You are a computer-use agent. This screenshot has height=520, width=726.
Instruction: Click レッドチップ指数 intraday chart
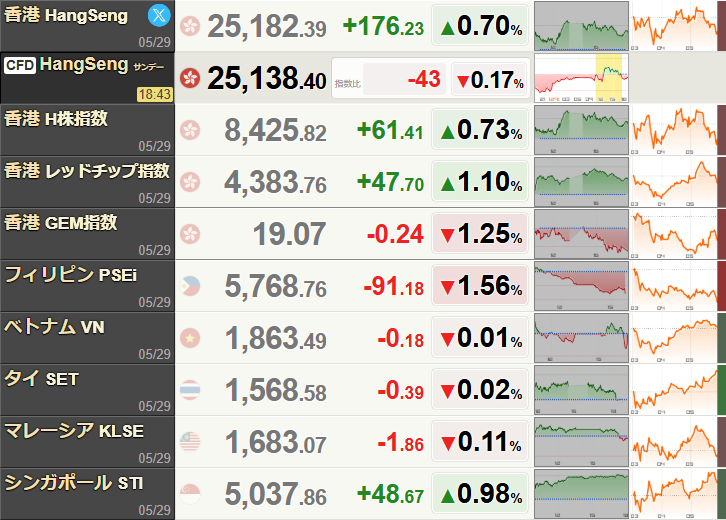pyautogui.click(x=582, y=182)
